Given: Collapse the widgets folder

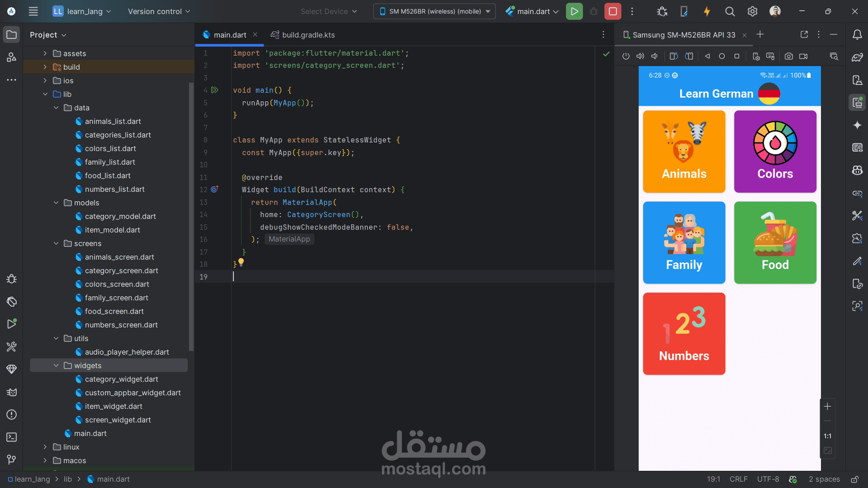Looking at the screenshot, I should (x=56, y=365).
